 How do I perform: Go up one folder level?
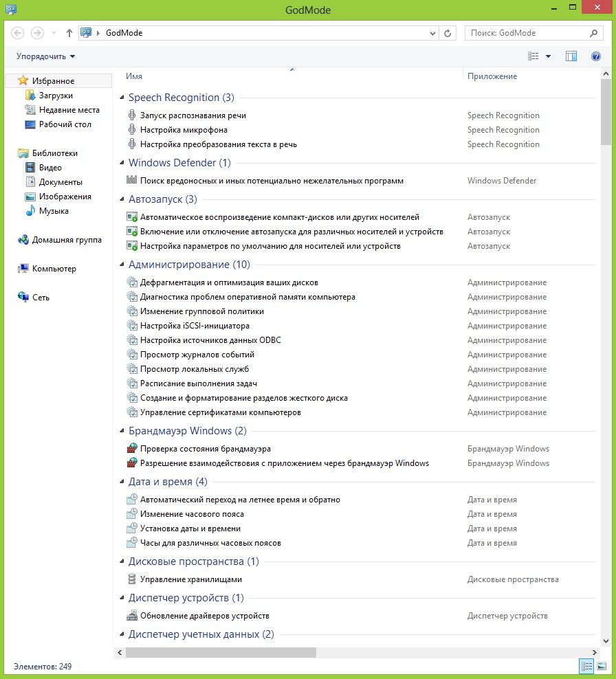point(69,33)
